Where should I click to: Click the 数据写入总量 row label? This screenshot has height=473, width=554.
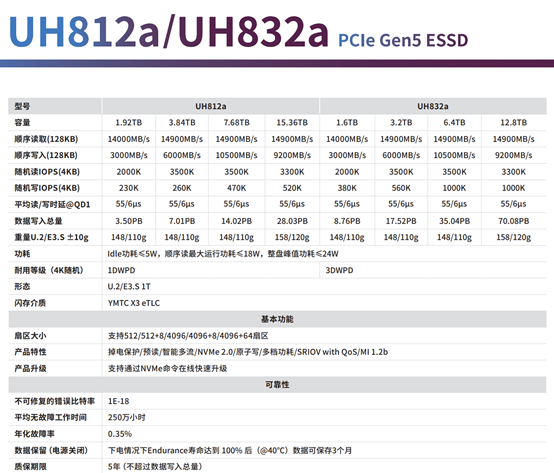click(38, 221)
